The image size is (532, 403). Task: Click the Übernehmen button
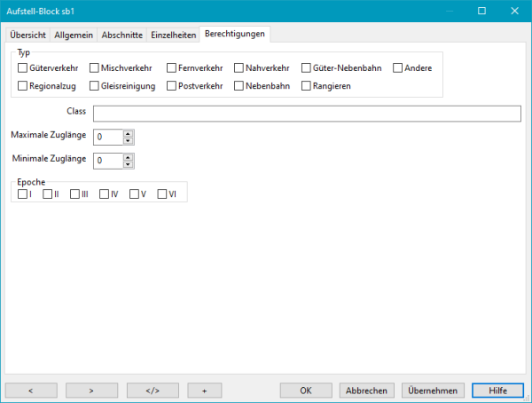(432, 390)
